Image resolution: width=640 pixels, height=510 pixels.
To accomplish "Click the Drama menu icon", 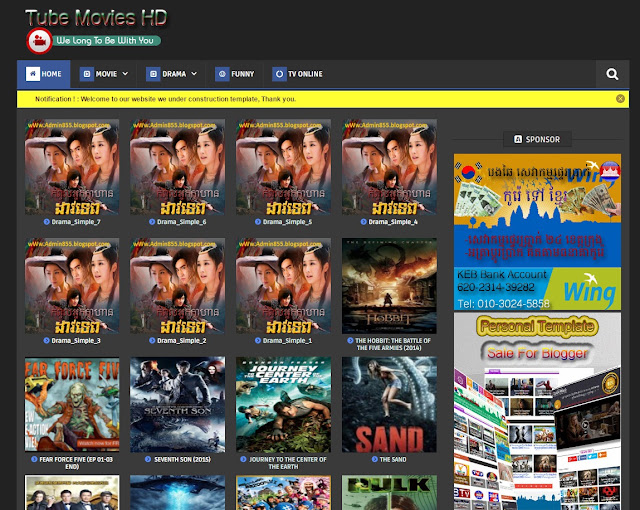I will pos(153,74).
